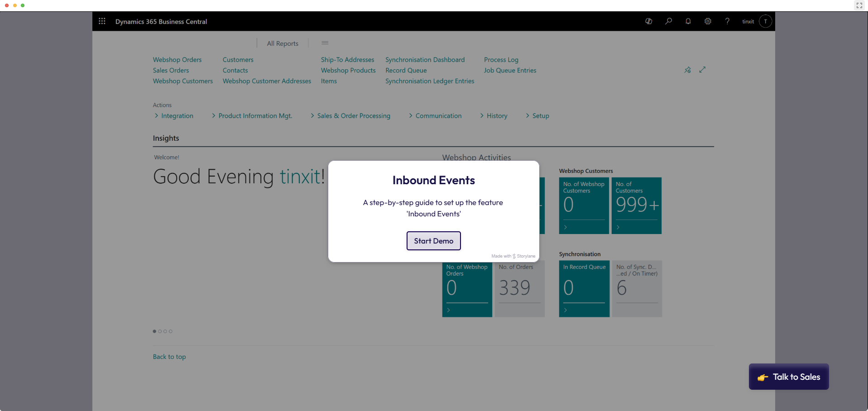This screenshot has height=411, width=868.
Task: Click the Start Demo button
Action: (433, 241)
